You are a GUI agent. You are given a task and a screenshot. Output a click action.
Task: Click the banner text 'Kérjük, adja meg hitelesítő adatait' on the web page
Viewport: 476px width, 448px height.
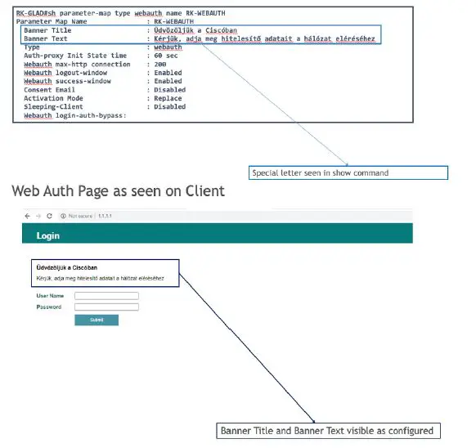(x=100, y=278)
